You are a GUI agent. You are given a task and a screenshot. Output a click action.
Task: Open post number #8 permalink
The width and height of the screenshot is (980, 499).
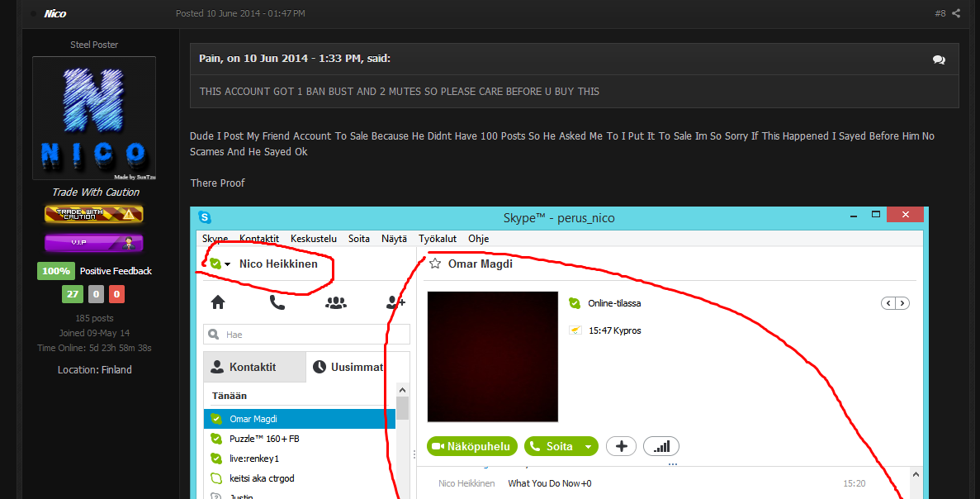(x=940, y=13)
